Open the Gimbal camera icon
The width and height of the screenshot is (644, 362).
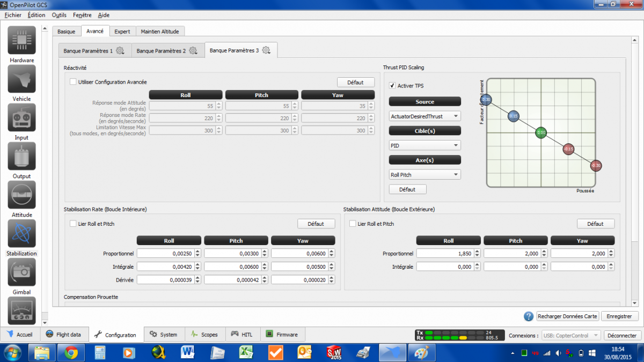pos(21,272)
